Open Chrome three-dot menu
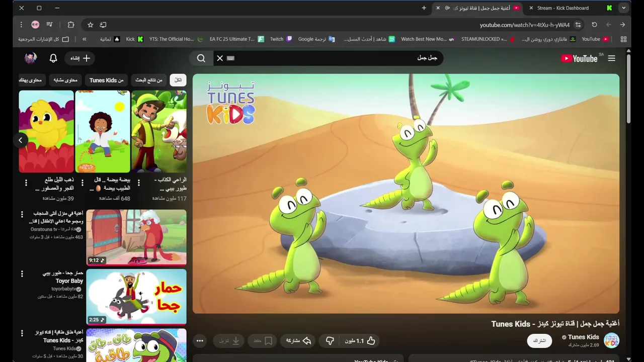Screen dimensions: 644x362 (x=21, y=25)
